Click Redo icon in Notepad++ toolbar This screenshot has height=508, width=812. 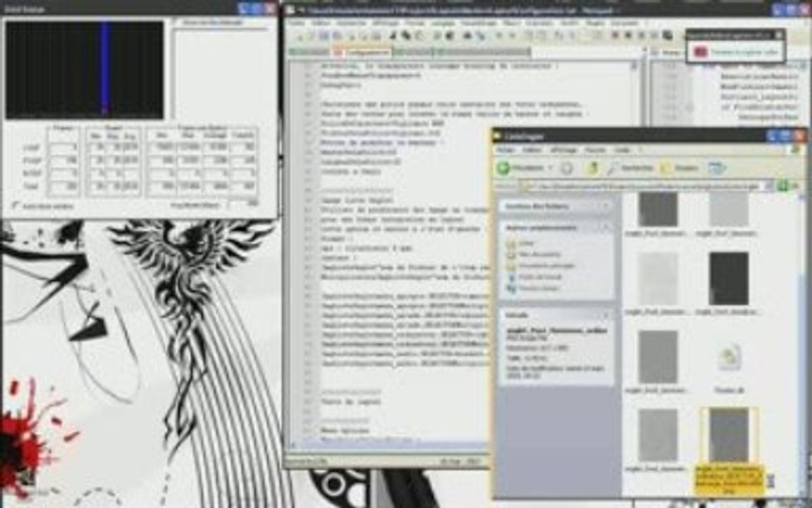point(450,35)
